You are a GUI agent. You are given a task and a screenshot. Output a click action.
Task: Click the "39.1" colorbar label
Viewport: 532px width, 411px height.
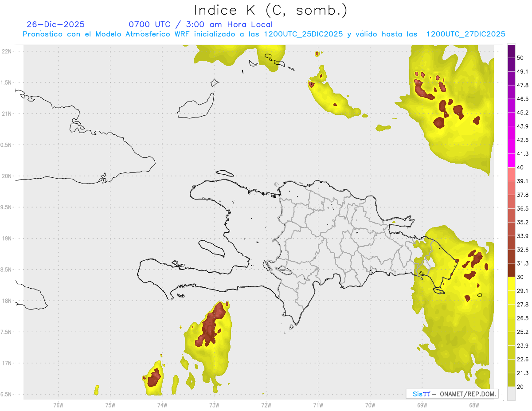click(x=523, y=181)
